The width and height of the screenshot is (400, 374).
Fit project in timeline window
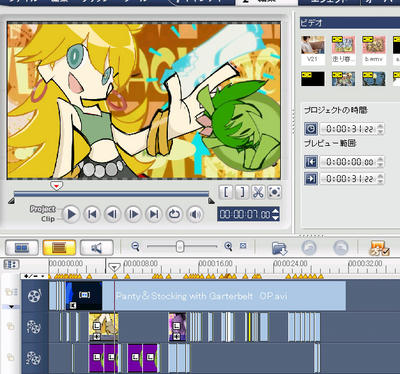coord(243,246)
